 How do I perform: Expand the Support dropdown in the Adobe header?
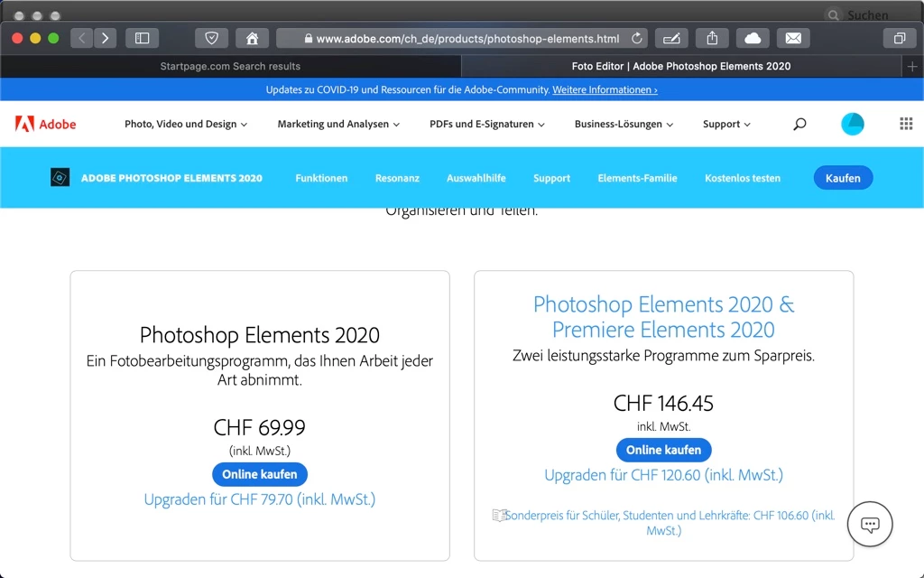(726, 124)
